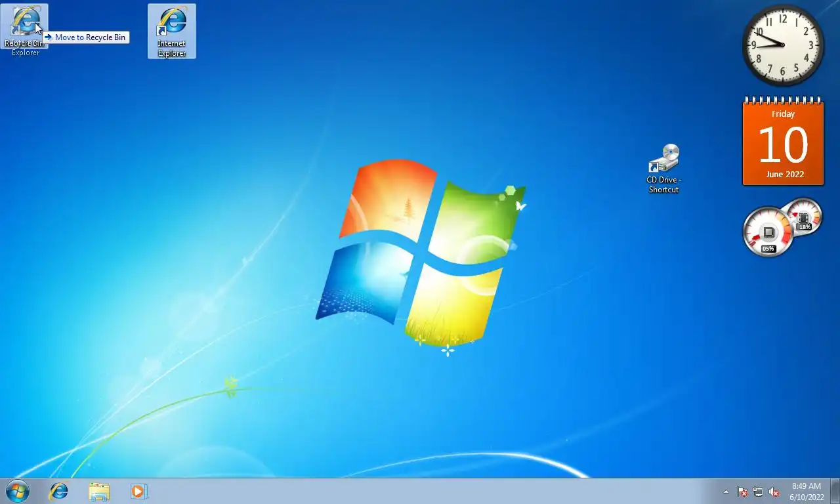Open the muted volume speaker icon
The image size is (840, 504).
click(x=774, y=492)
